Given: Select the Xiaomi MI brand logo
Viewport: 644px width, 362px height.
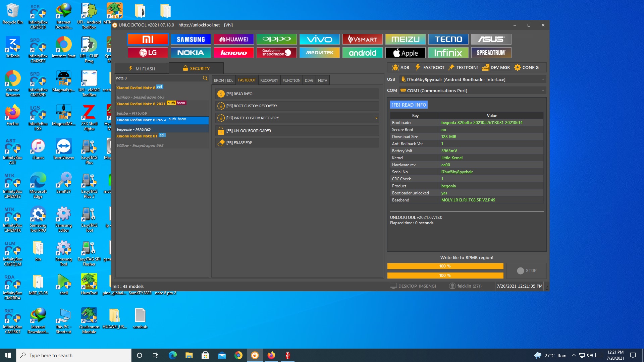Looking at the screenshot, I should click(148, 39).
